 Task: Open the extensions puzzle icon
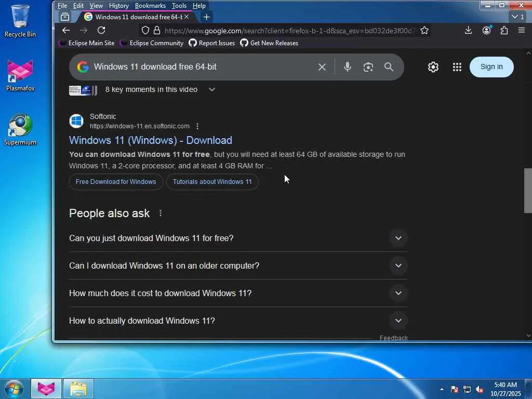click(504, 30)
